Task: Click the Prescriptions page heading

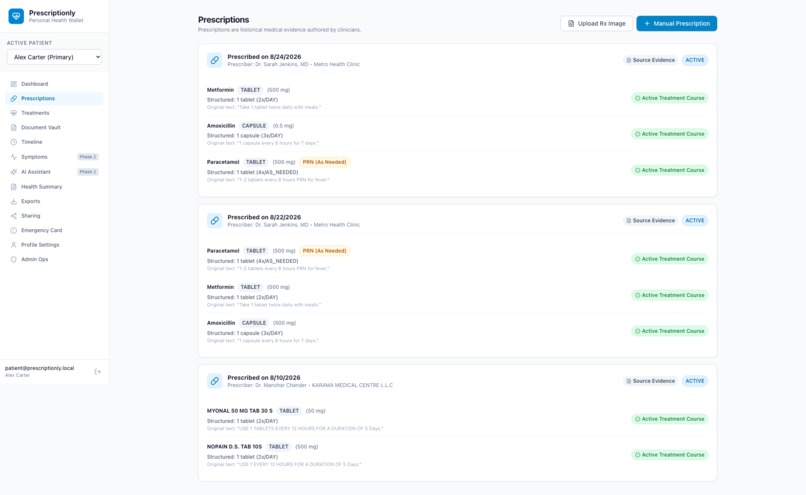Action: click(224, 20)
